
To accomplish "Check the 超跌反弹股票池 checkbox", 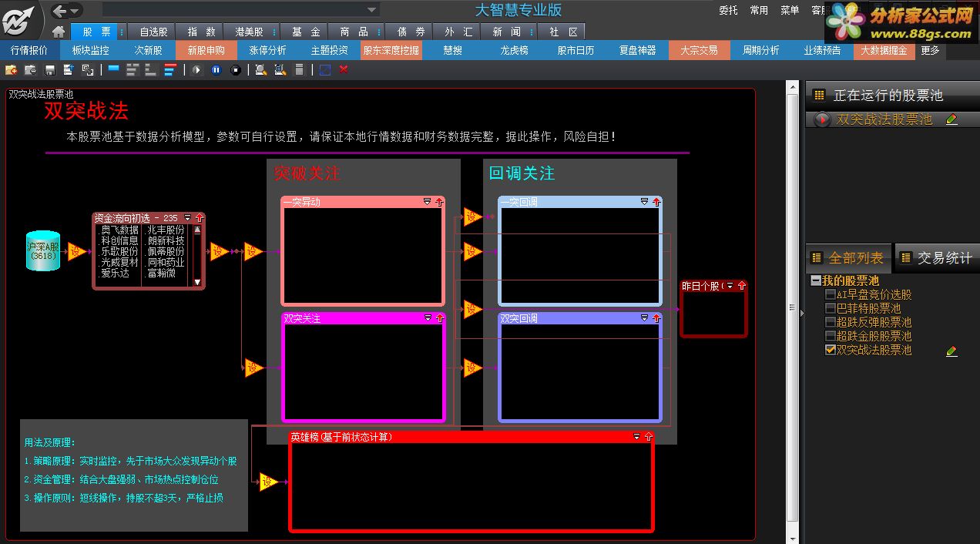I will click(x=830, y=322).
